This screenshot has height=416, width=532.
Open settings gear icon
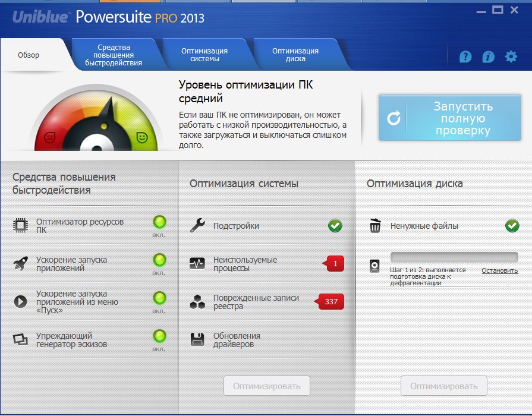(511, 56)
